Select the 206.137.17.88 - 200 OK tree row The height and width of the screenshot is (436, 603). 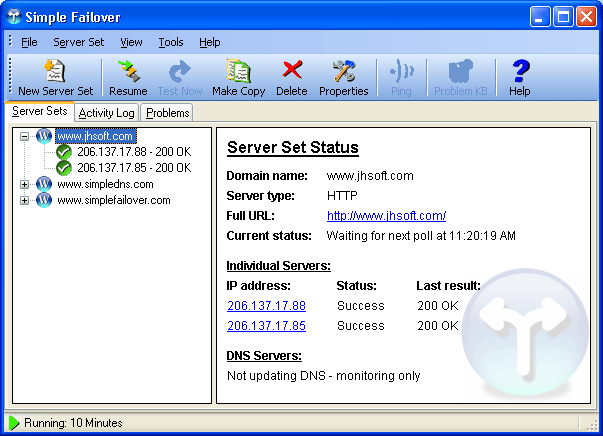[134, 152]
